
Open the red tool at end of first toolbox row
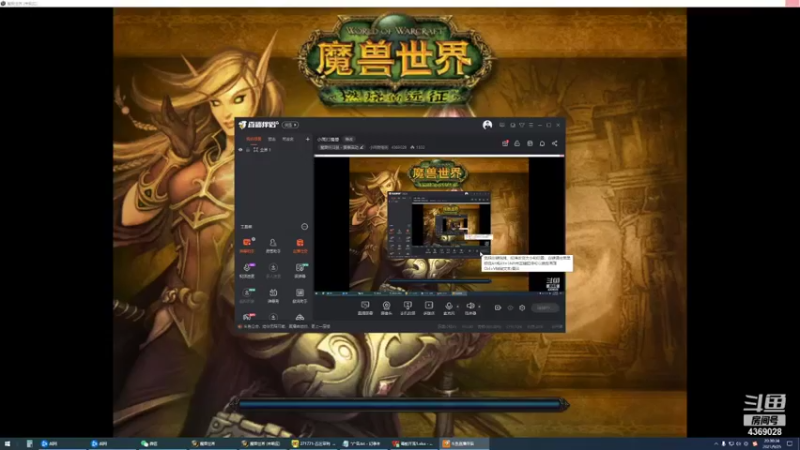[x=300, y=245]
